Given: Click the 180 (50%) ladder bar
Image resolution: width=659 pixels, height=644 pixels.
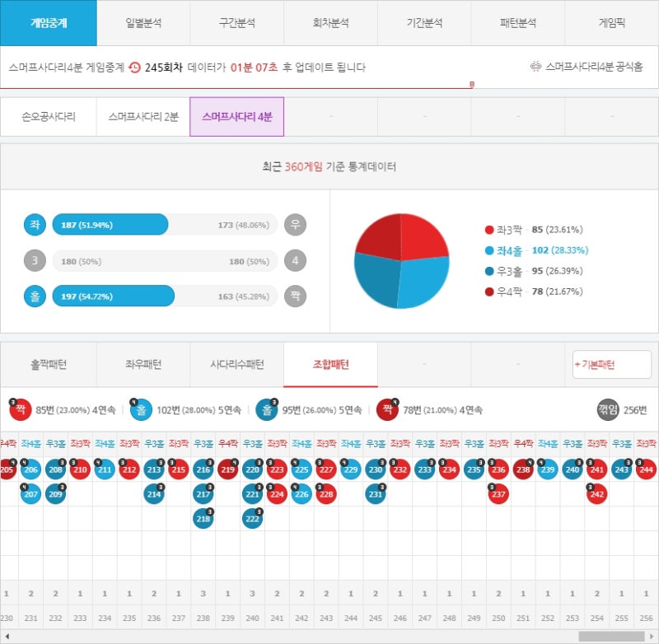Looking at the screenshot, I should (x=165, y=261).
